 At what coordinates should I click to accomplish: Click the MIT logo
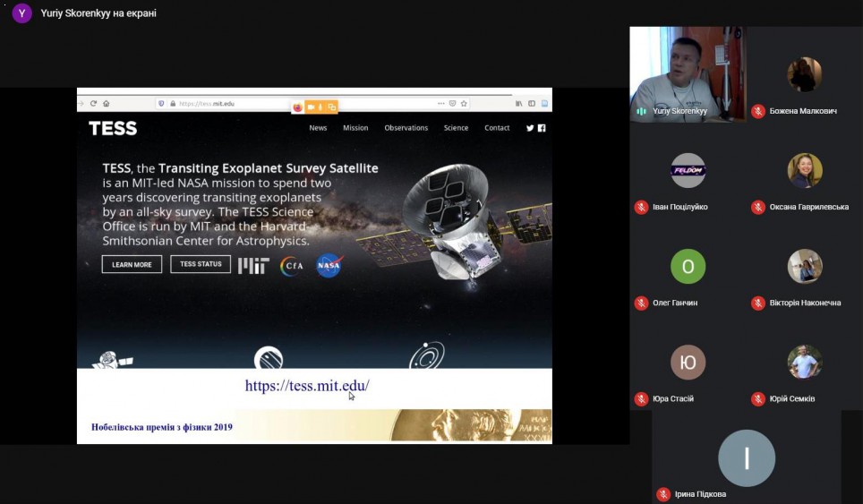[x=253, y=266]
